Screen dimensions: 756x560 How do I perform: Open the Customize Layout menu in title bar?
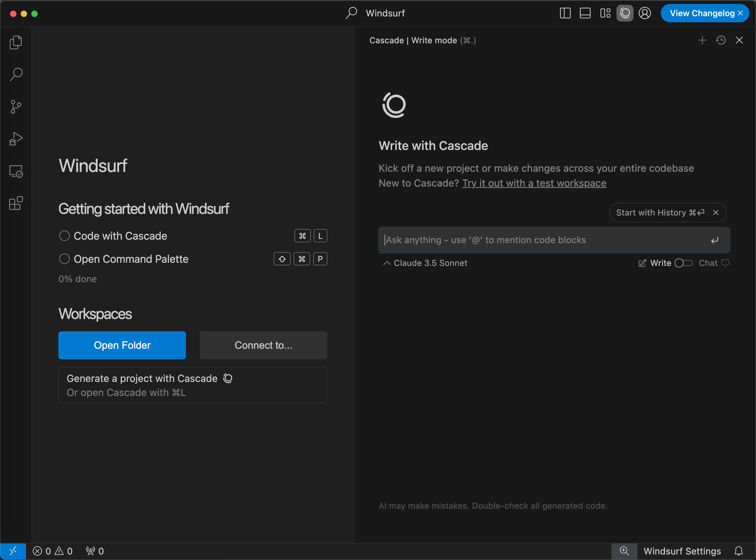[x=605, y=13]
